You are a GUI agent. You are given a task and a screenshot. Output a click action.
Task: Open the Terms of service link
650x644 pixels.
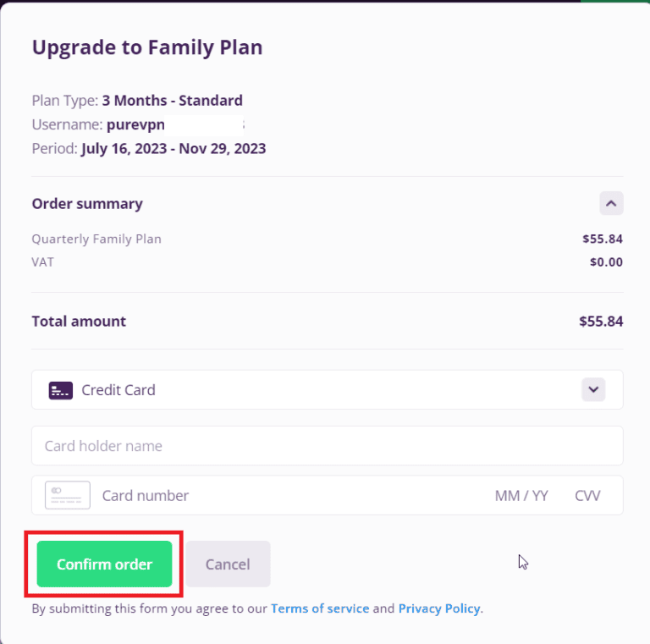pos(320,608)
